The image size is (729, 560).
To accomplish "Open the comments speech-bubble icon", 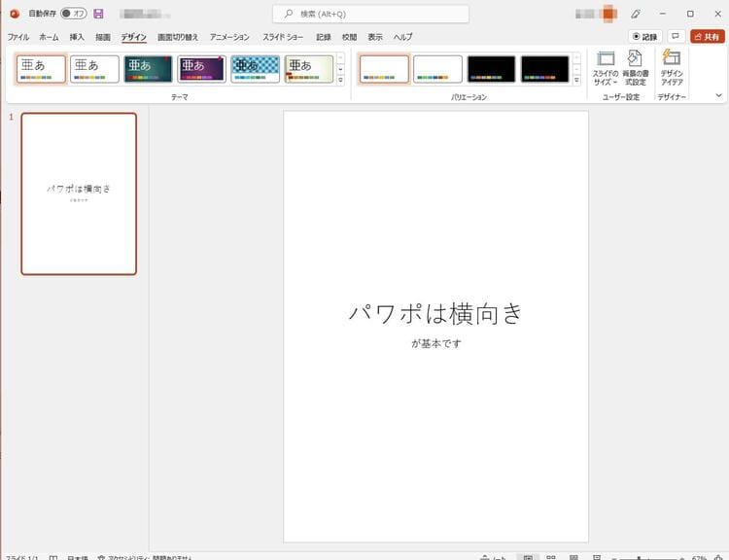I will pyautogui.click(x=676, y=36).
